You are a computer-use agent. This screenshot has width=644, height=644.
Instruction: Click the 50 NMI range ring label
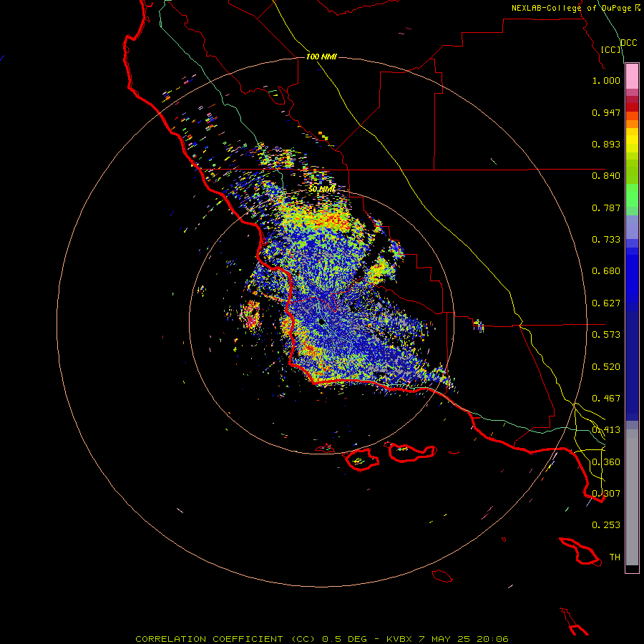click(322, 190)
